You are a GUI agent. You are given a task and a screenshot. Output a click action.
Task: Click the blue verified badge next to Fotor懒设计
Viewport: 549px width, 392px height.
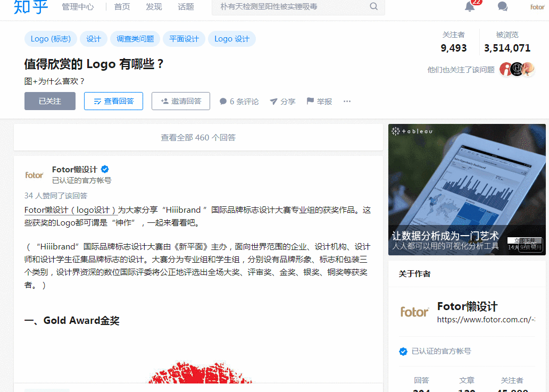104,169
